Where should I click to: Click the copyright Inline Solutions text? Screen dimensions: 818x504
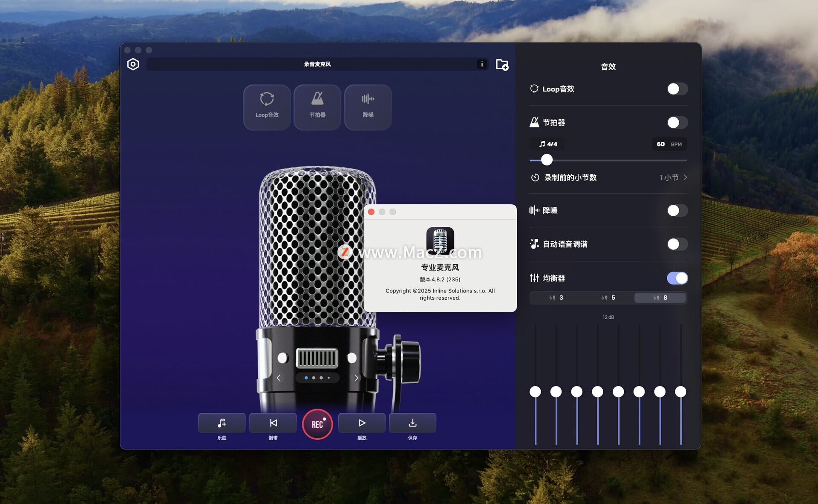click(440, 294)
